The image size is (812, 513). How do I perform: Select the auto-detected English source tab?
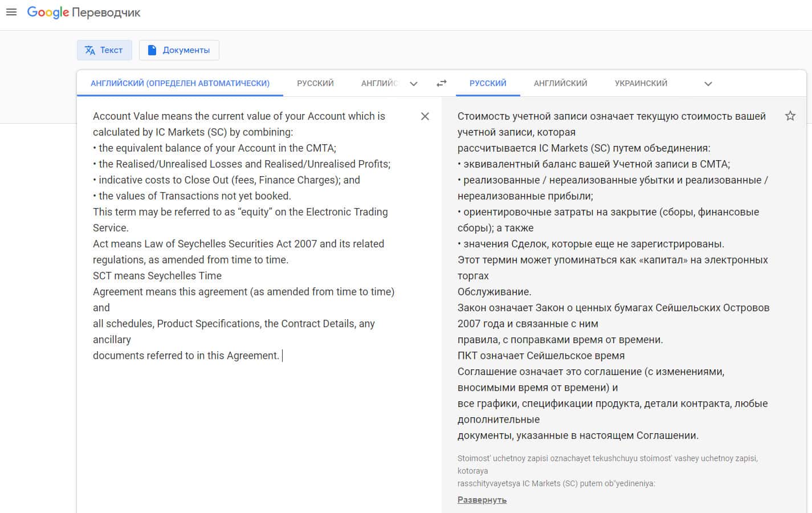pyautogui.click(x=180, y=83)
